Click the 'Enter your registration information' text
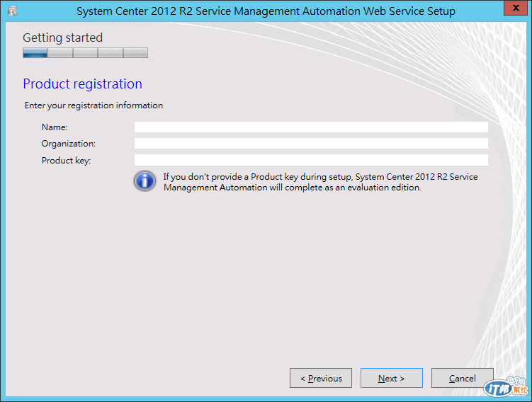532x402 pixels. pos(94,105)
